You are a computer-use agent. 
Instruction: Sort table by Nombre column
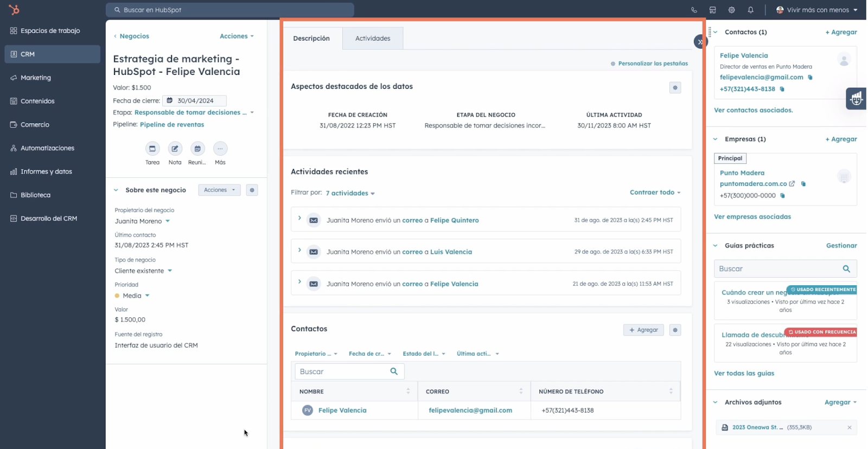pyautogui.click(x=408, y=391)
